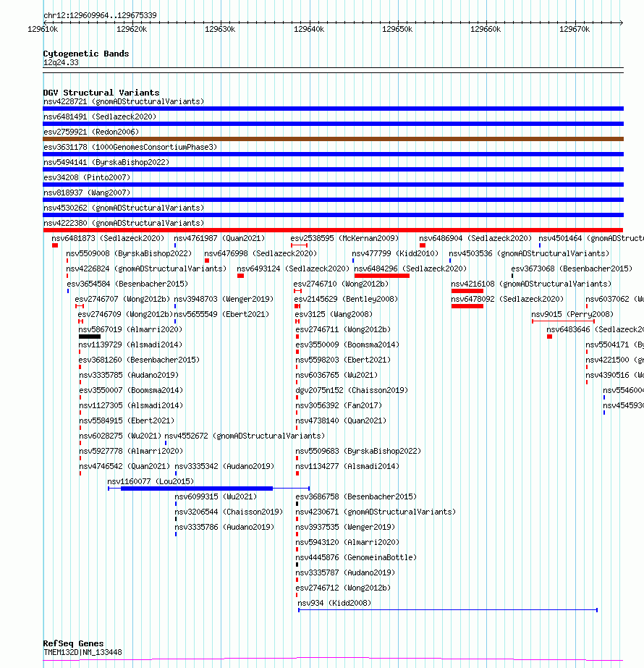
Task: Select nsv6099315 (Wu2021) label
Action: pos(216,496)
